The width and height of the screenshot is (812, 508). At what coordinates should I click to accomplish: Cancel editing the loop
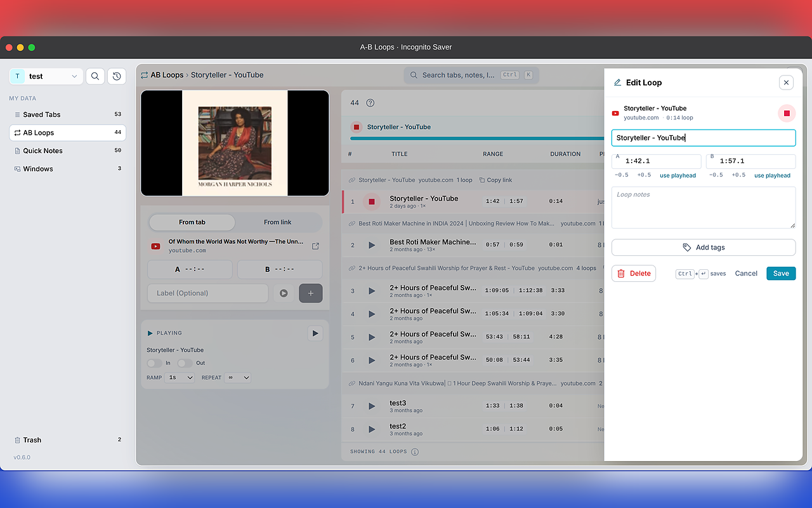[746, 273]
